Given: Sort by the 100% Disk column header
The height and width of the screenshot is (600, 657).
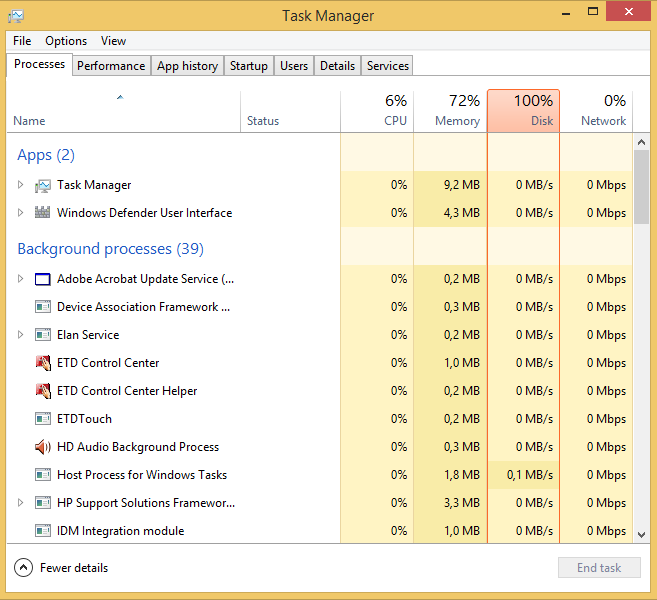Looking at the screenshot, I should click(x=523, y=111).
